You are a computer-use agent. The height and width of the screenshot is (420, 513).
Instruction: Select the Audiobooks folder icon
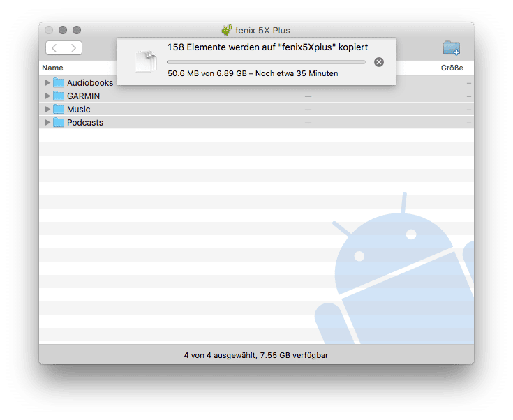point(59,82)
